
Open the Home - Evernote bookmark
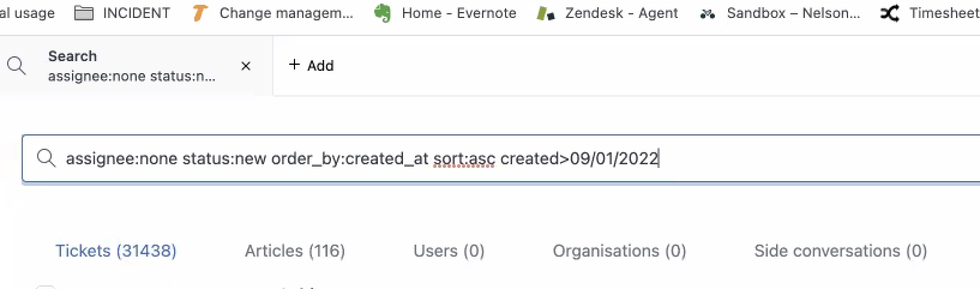point(445,13)
